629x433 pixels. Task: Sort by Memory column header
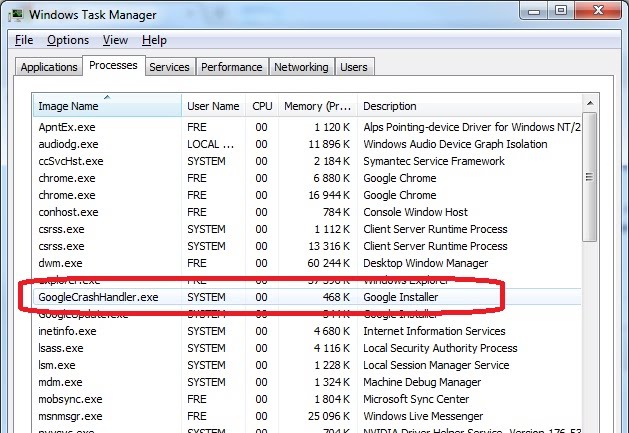pos(318,106)
